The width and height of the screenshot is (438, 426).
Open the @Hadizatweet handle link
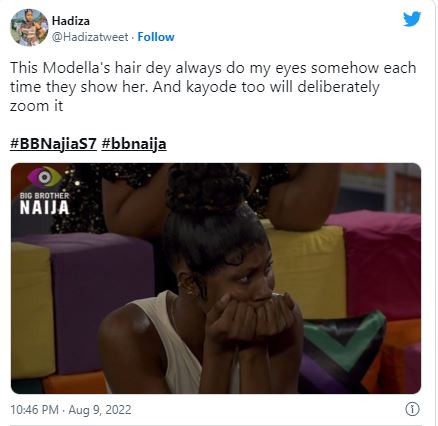click(90, 37)
